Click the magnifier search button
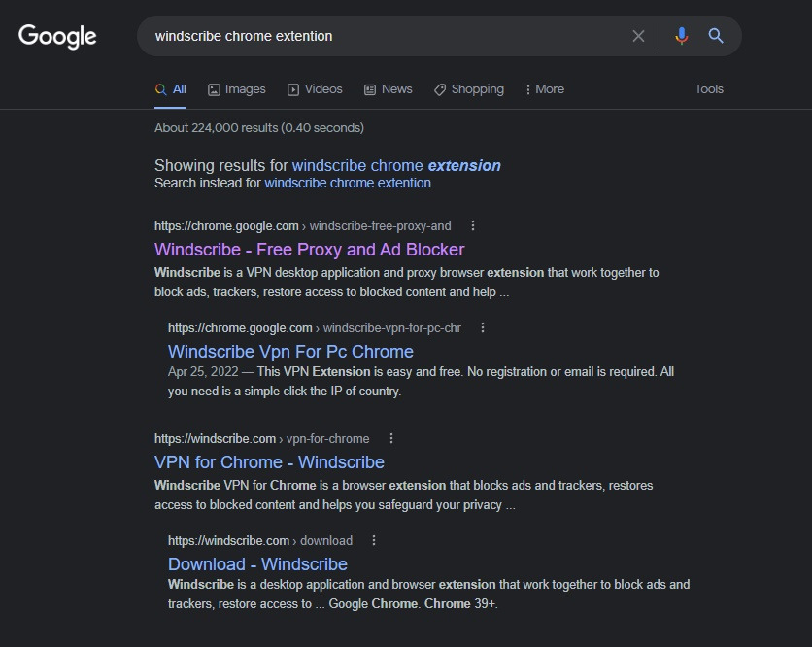812x647 pixels. coord(716,36)
